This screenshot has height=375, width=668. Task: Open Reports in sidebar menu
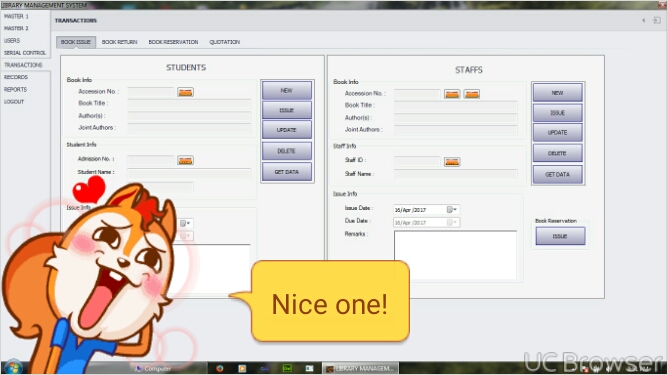tap(15, 89)
